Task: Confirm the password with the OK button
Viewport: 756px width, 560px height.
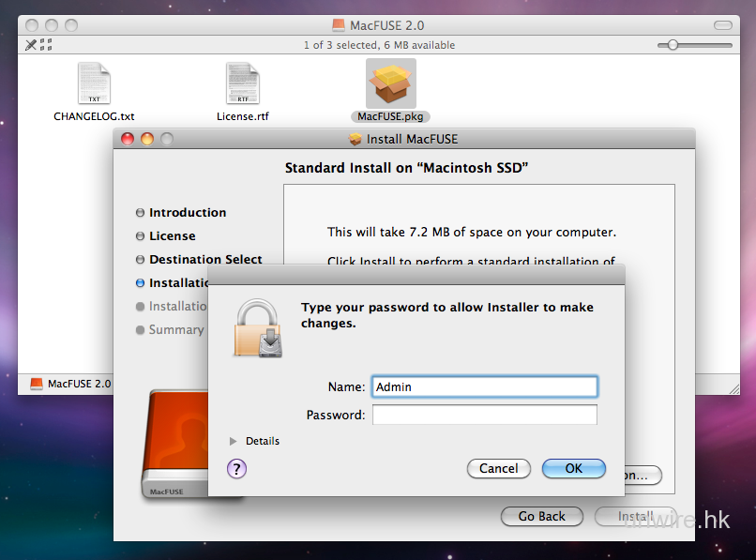Action: pyautogui.click(x=573, y=468)
